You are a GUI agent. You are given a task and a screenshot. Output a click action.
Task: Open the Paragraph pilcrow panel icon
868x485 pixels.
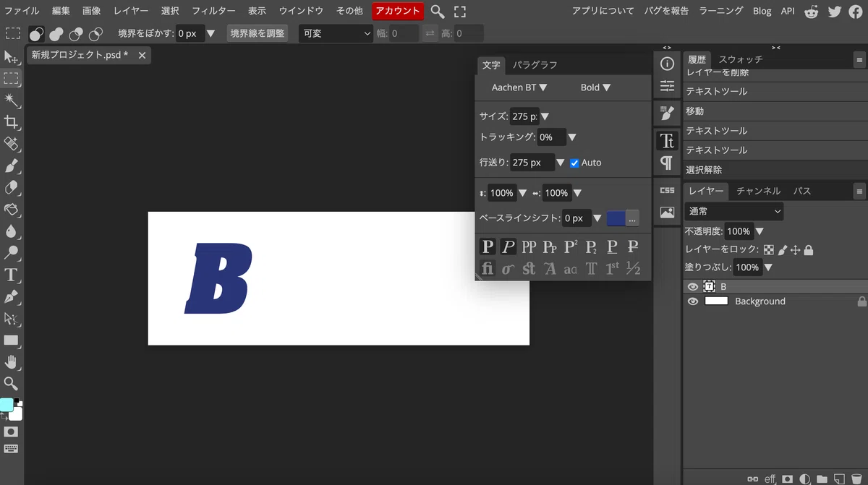point(667,163)
